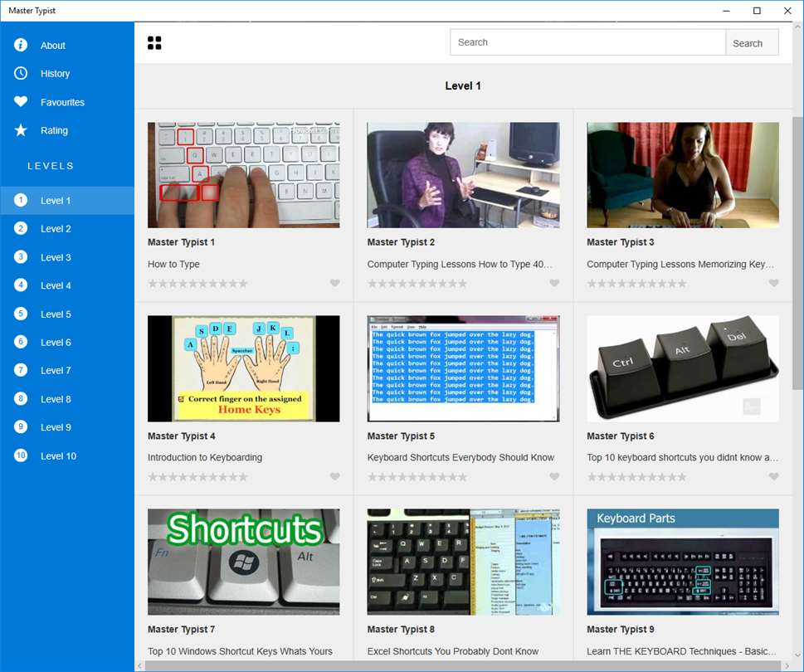The image size is (804, 672).
Task: Open the Rating menu label
Action: [x=54, y=131]
